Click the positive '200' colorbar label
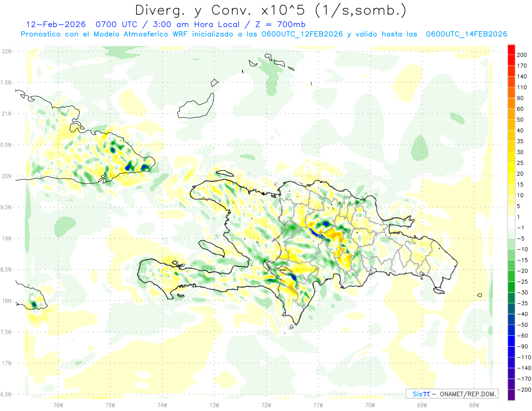 522,54
